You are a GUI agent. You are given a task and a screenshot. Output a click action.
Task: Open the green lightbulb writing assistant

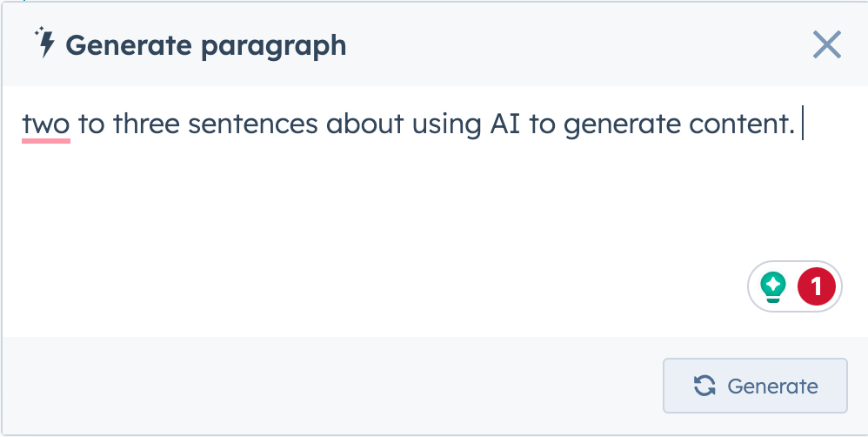click(773, 286)
